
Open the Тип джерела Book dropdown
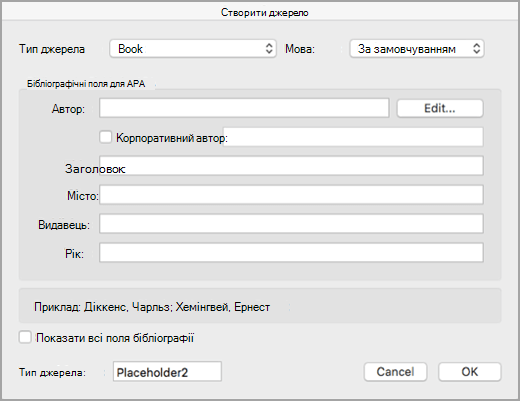click(x=193, y=49)
